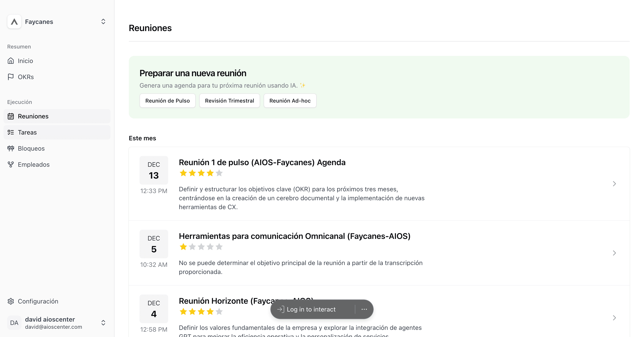Click the third star of Reunión 1 de pulso
Viewport: 644px width, 337px height.
tap(201, 173)
